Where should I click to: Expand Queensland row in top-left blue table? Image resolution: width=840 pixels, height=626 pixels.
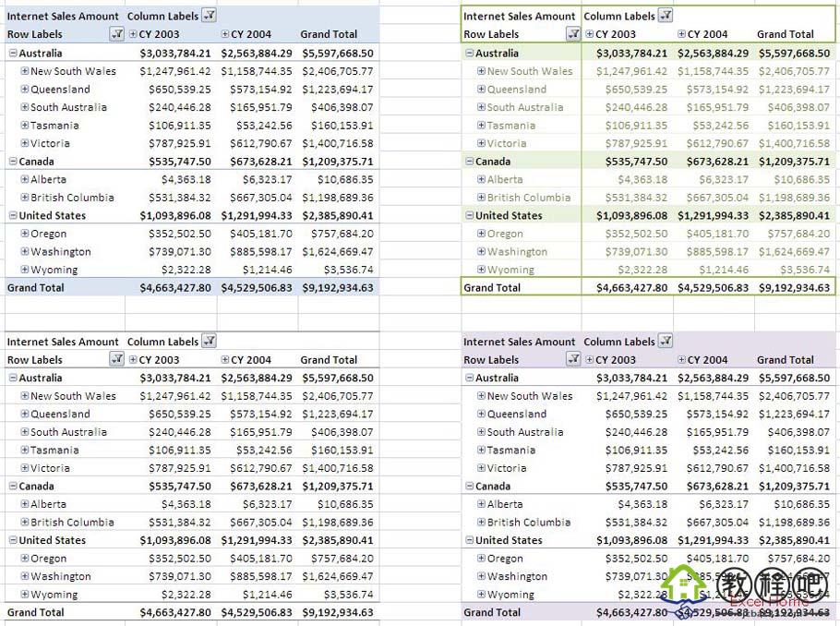pos(25,89)
